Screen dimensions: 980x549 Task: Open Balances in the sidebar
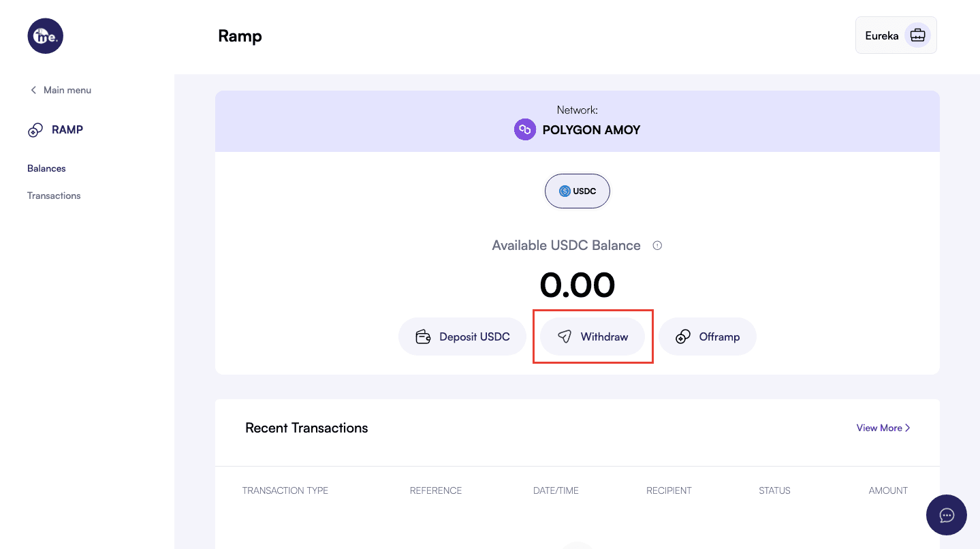[46, 168]
